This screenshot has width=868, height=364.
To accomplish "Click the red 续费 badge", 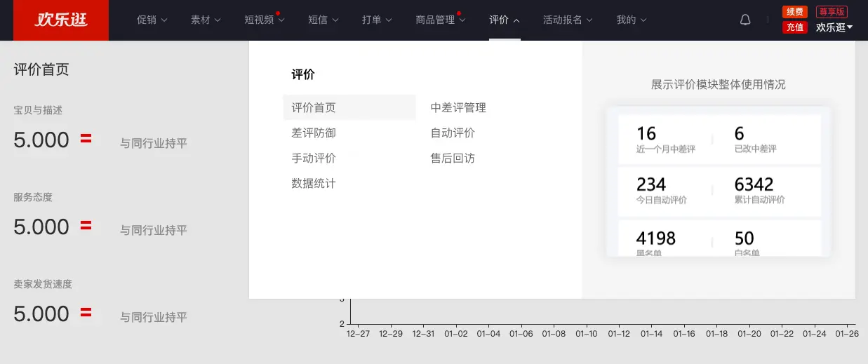I will coord(794,12).
